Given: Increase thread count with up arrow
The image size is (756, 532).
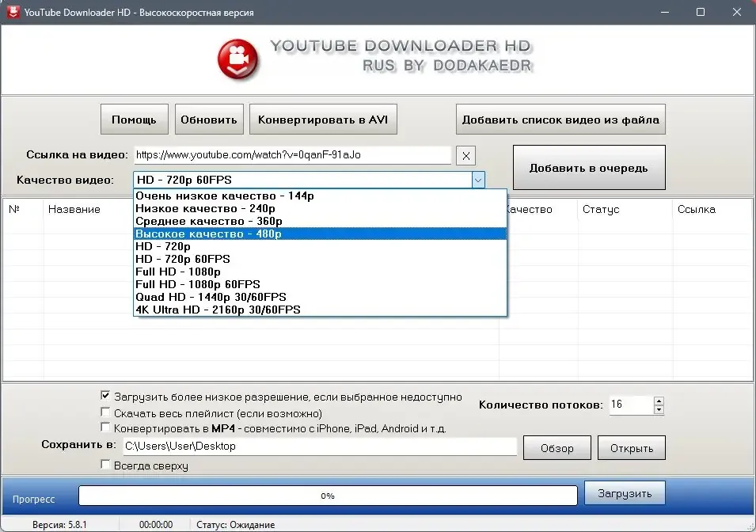Looking at the screenshot, I should click(x=659, y=401).
